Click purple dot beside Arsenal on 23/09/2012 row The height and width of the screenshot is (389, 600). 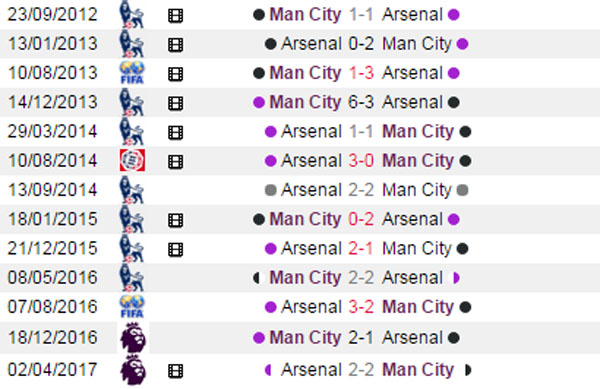coord(453,15)
